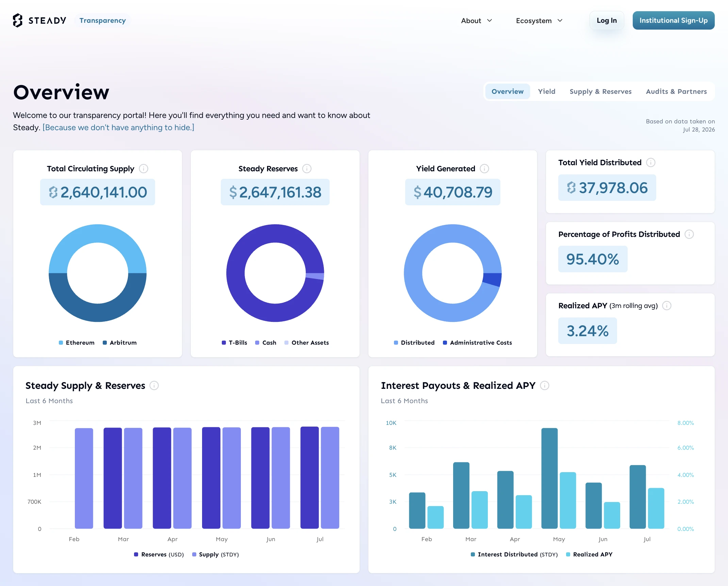Toggle the Administrative Costs legend entry

tap(477, 343)
